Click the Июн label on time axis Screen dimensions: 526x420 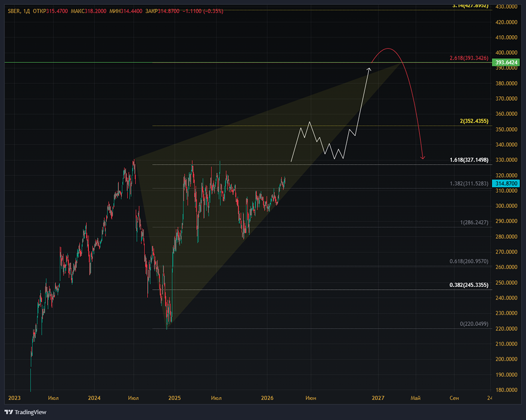(x=311, y=398)
